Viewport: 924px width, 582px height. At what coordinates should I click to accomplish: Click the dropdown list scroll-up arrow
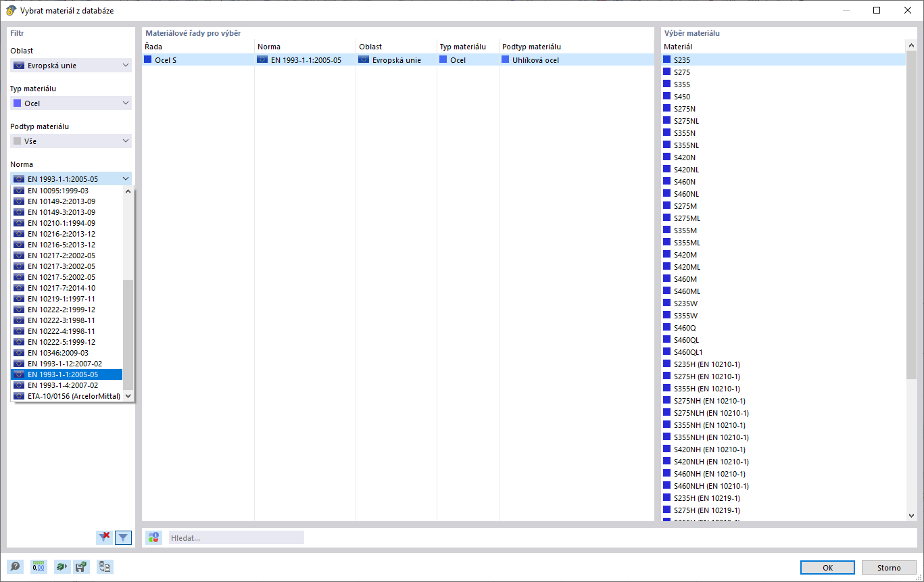[128, 191]
